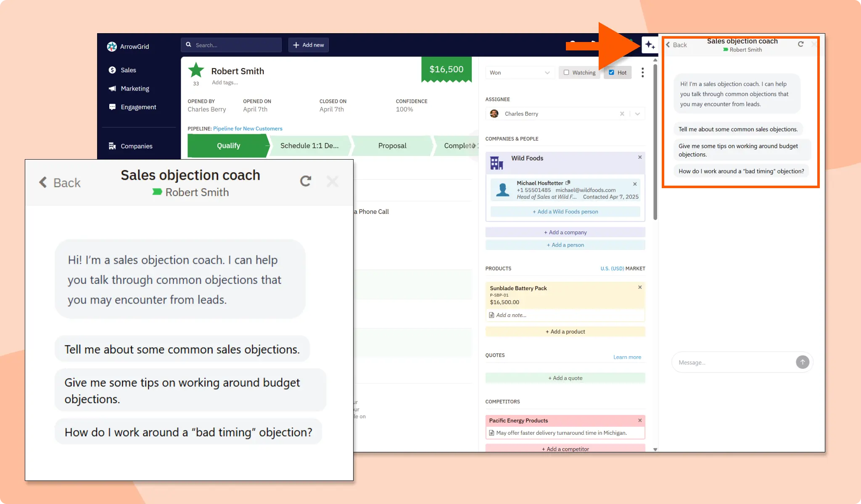Screen dimensions: 861x504
Task: Clear the Charles Berry assignee selection
Action: click(x=622, y=114)
